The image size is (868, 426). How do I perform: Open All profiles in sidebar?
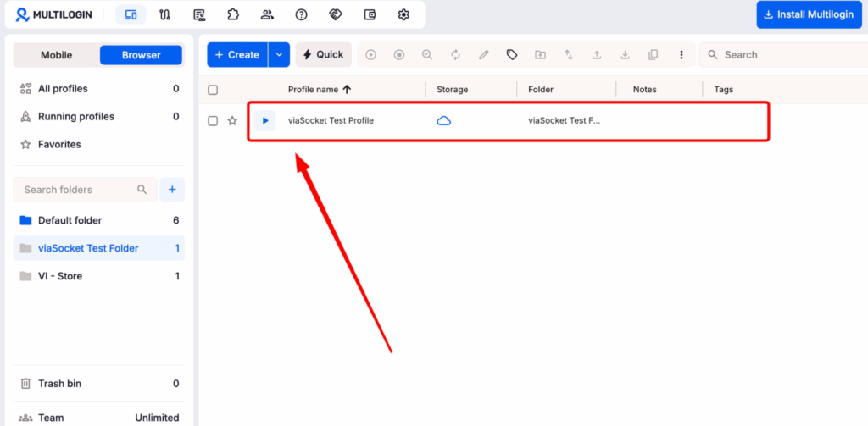(x=99, y=89)
